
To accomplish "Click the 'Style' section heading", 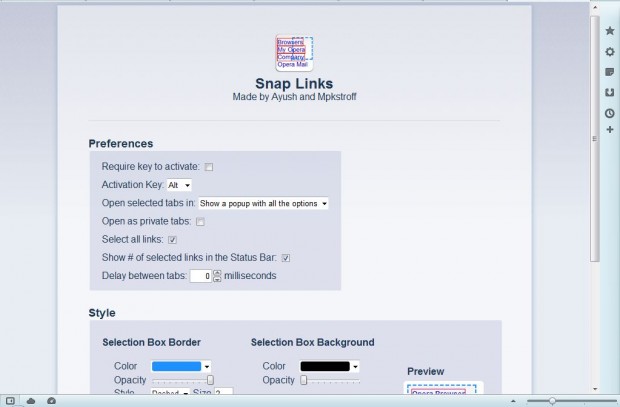I will (102, 313).
